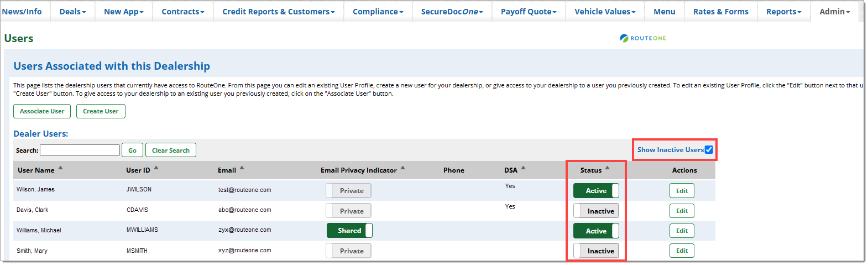Expand the Compliance dropdown menu

(x=378, y=12)
